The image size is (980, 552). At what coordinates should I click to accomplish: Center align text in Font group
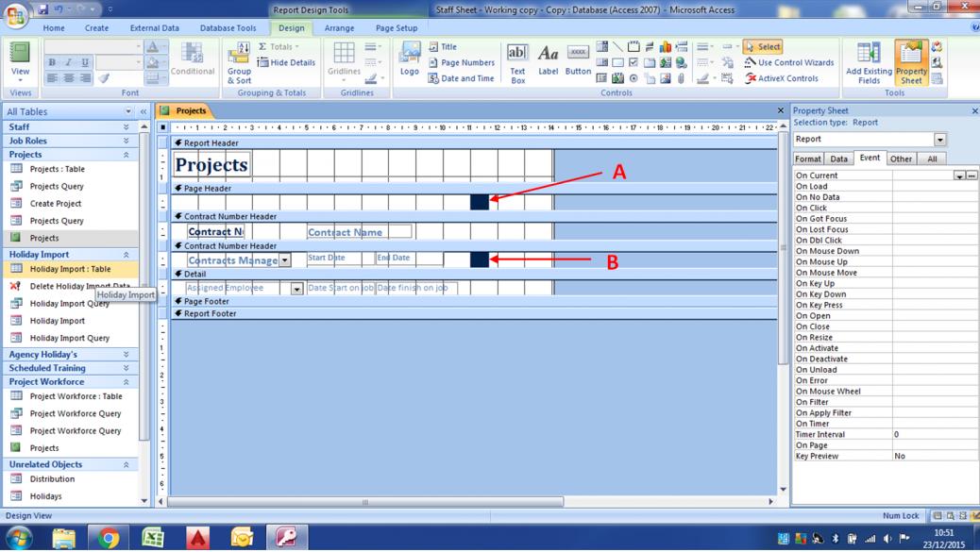[68, 78]
